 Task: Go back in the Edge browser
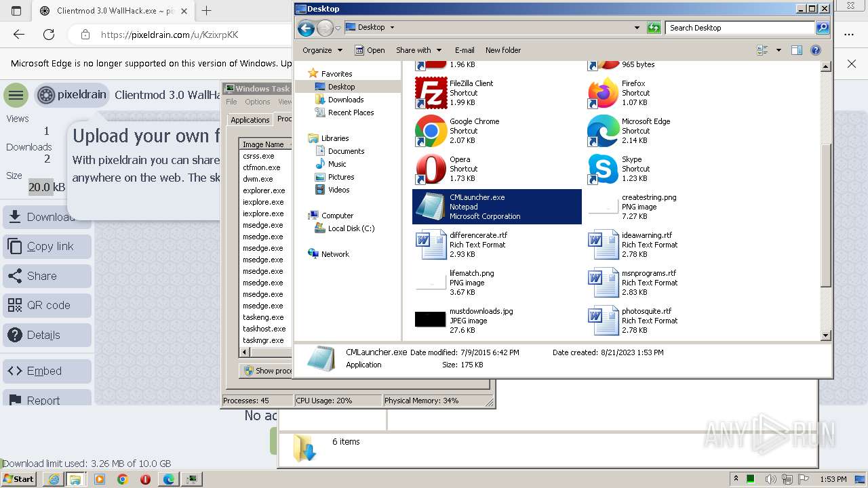pos(19,35)
